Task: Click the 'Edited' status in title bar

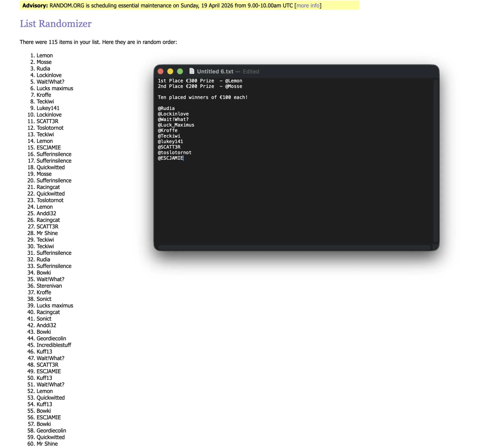Action: coord(251,71)
